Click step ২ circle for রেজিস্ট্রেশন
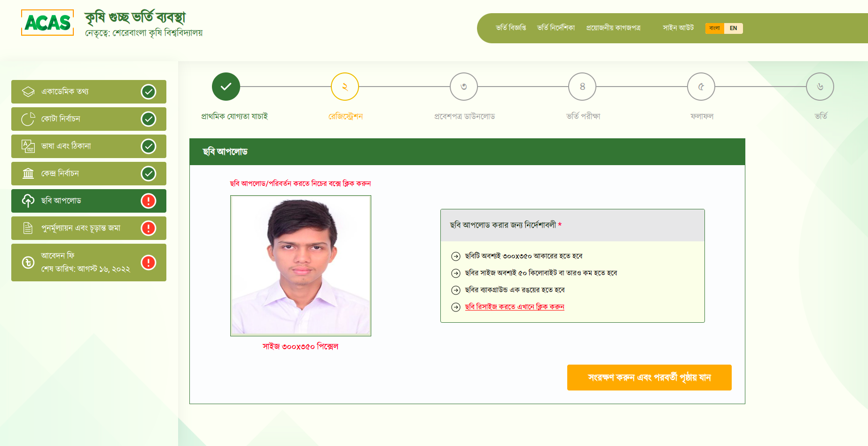The height and width of the screenshot is (446, 868). tap(345, 87)
